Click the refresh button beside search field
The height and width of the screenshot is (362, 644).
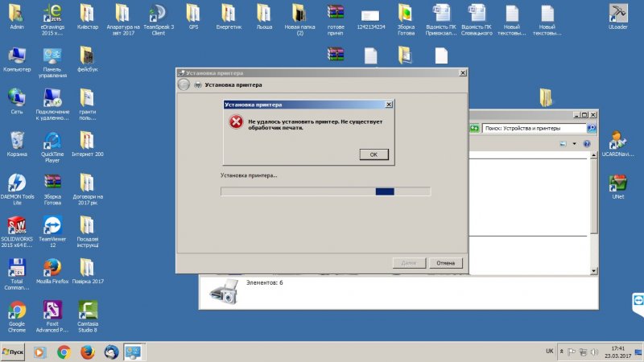coord(475,128)
